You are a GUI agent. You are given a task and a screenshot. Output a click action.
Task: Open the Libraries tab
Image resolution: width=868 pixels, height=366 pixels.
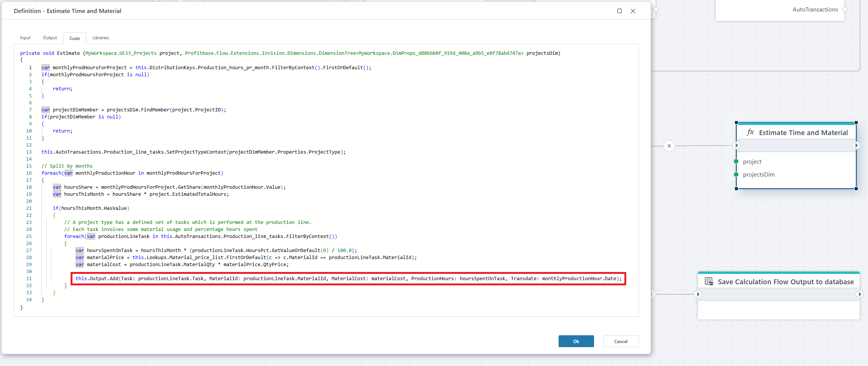101,38
